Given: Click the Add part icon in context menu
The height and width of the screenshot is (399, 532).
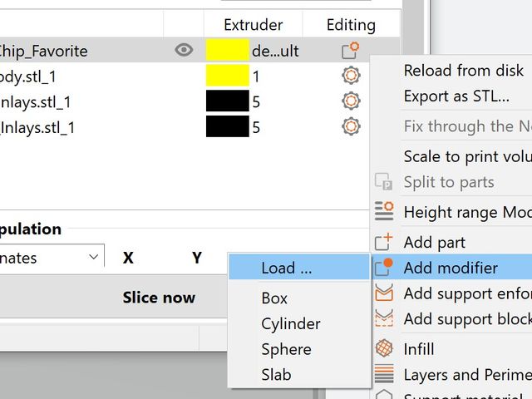Looking at the screenshot, I should 384,242.
